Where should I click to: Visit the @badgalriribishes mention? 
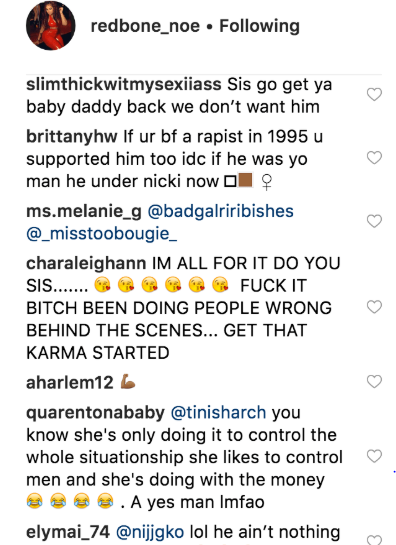(x=221, y=212)
